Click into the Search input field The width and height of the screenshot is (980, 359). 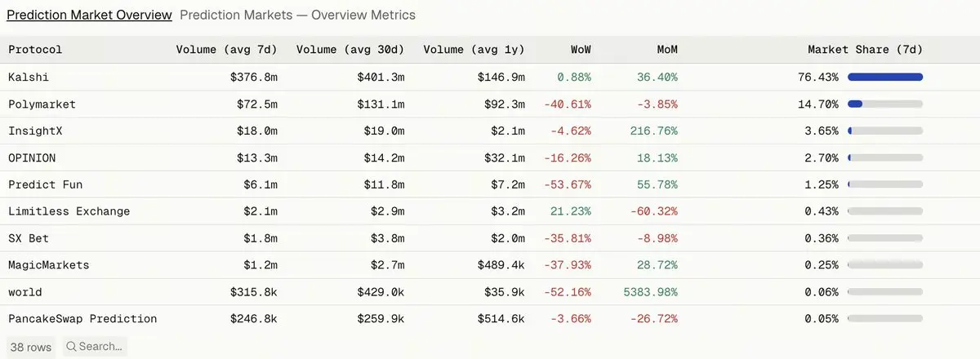point(94,347)
